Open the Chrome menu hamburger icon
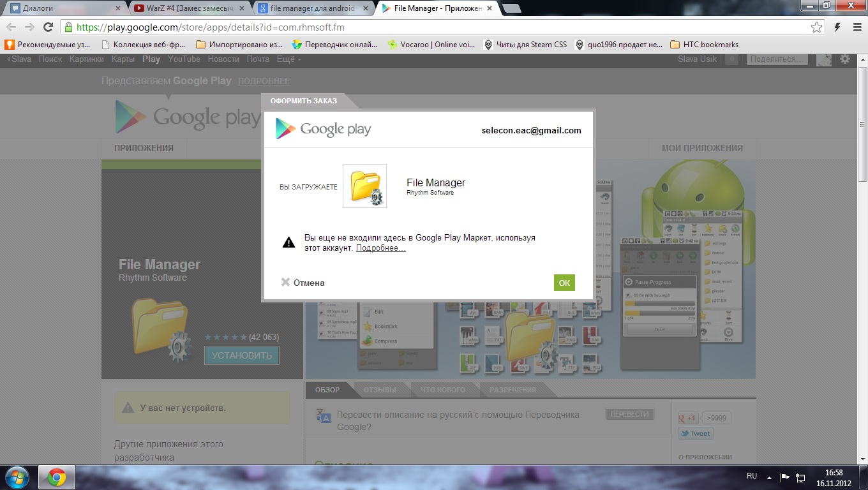868x490 pixels. pos(857,27)
